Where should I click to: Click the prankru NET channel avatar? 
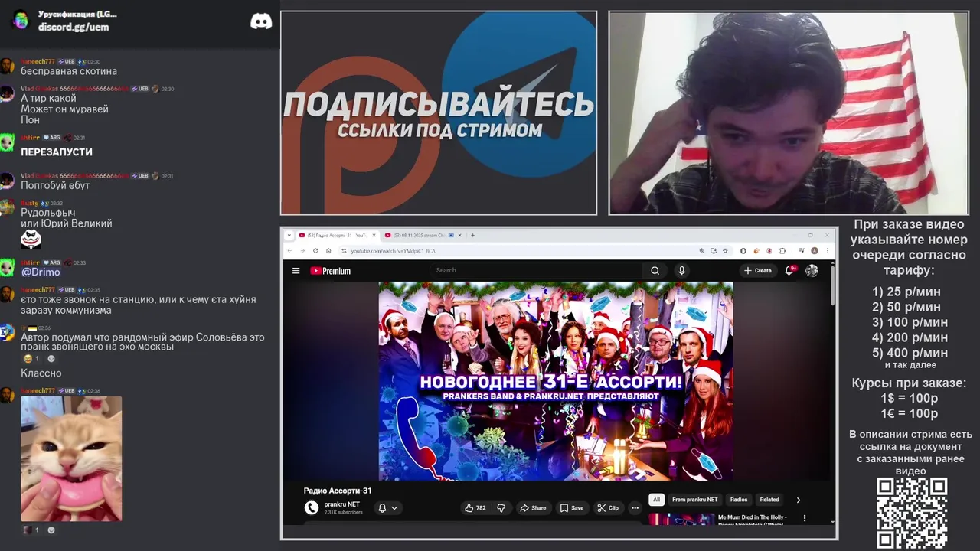pos(311,507)
